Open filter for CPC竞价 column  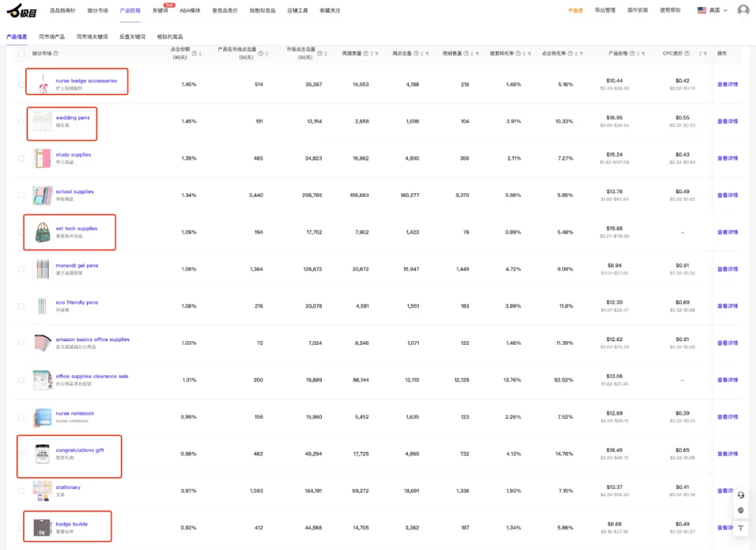point(706,53)
